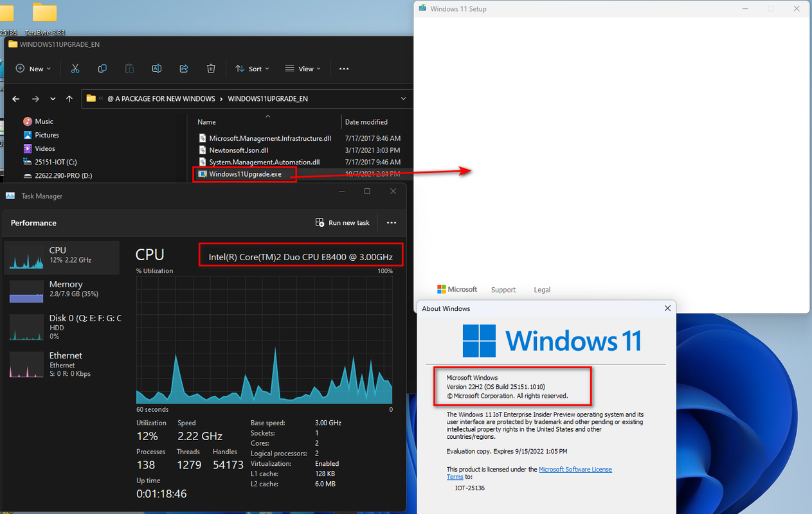Click the Share icon in File Explorer toolbar
Image resolution: width=812 pixels, height=514 pixels.
pyautogui.click(x=184, y=69)
